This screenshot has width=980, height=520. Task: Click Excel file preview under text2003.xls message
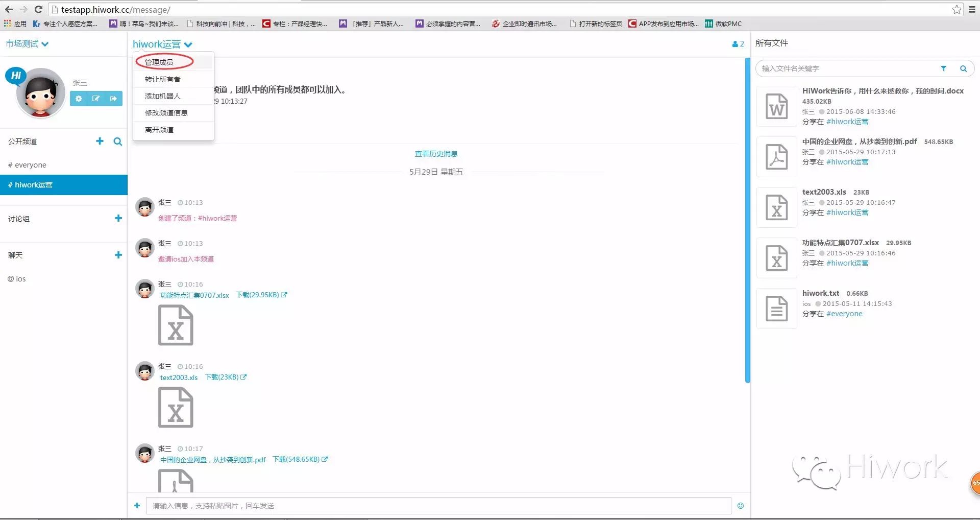176,408
